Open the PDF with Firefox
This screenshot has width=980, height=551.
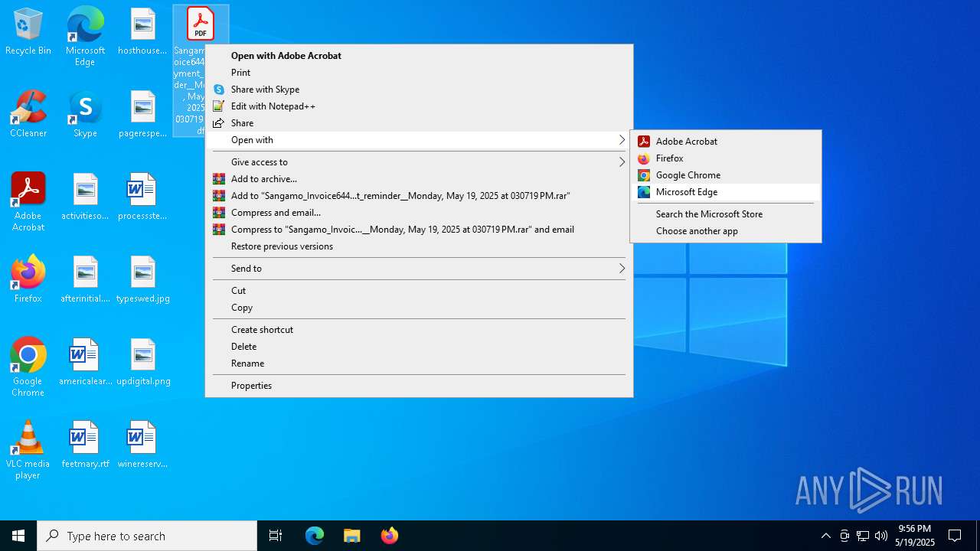click(726, 158)
